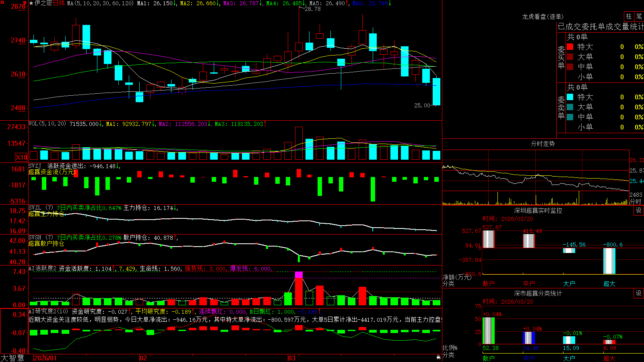Image resolution: width=644 pixels, height=362 pixels.
Task: Click 强势线: 3.000 label
Action: (206, 269)
